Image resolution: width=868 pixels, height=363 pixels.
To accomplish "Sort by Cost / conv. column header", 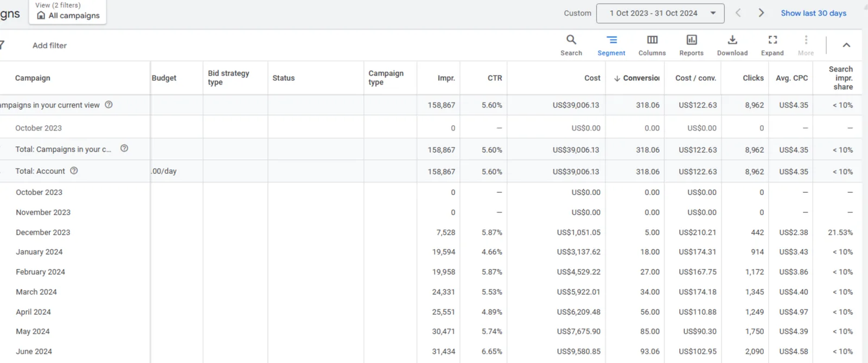I will 695,78.
